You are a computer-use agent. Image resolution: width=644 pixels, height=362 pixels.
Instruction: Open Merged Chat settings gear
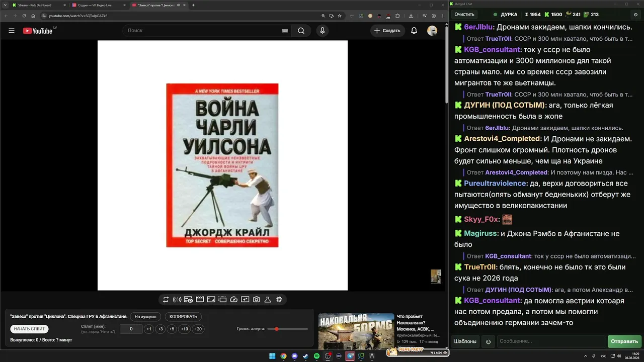tap(636, 15)
